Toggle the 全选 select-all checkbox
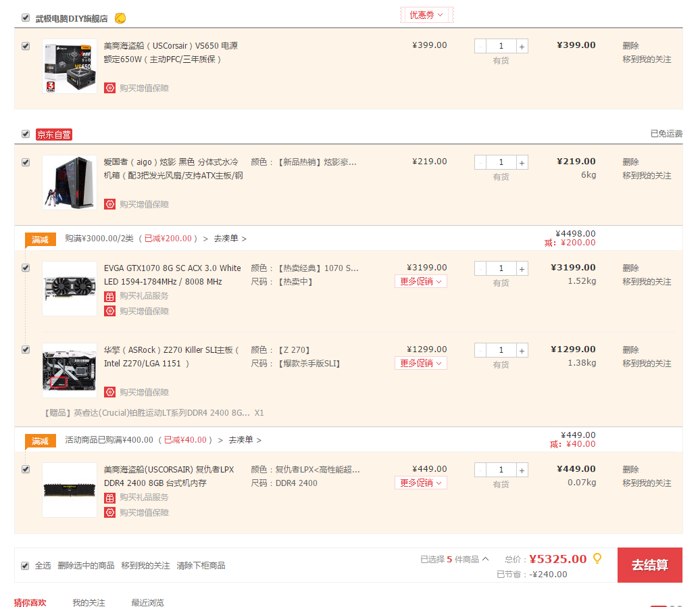 point(26,566)
